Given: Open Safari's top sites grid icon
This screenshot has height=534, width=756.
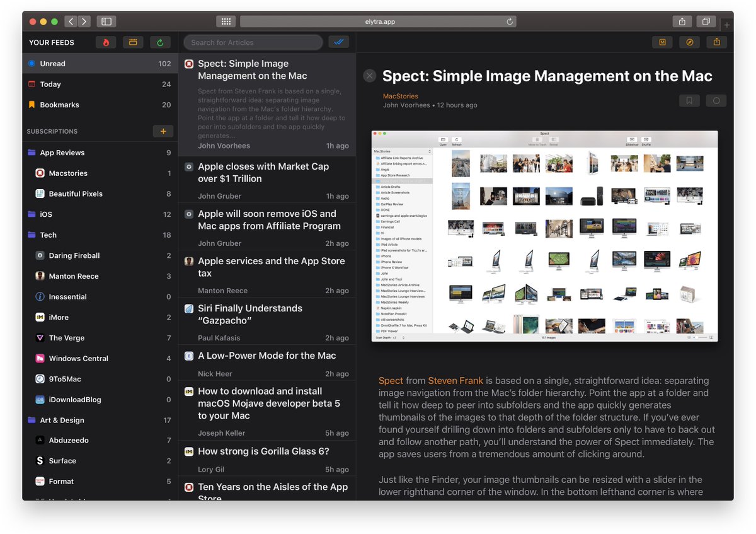Looking at the screenshot, I should [x=226, y=21].
